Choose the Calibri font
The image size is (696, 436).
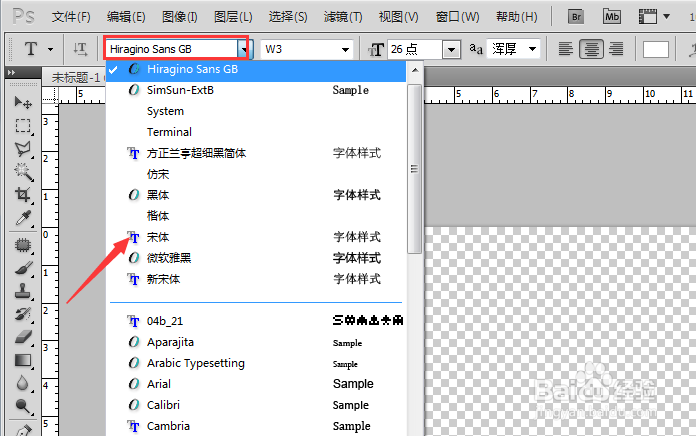click(256, 405)
